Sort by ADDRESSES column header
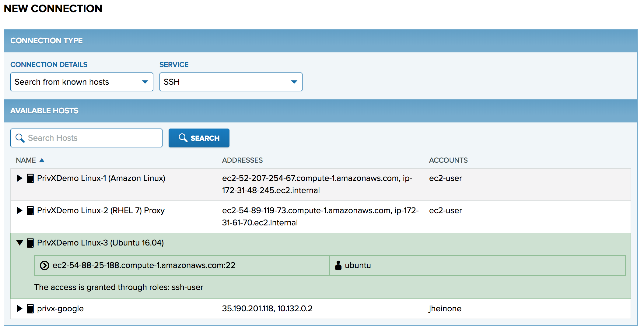Screen dimensions: 644x332 click(x=242, y=160)
